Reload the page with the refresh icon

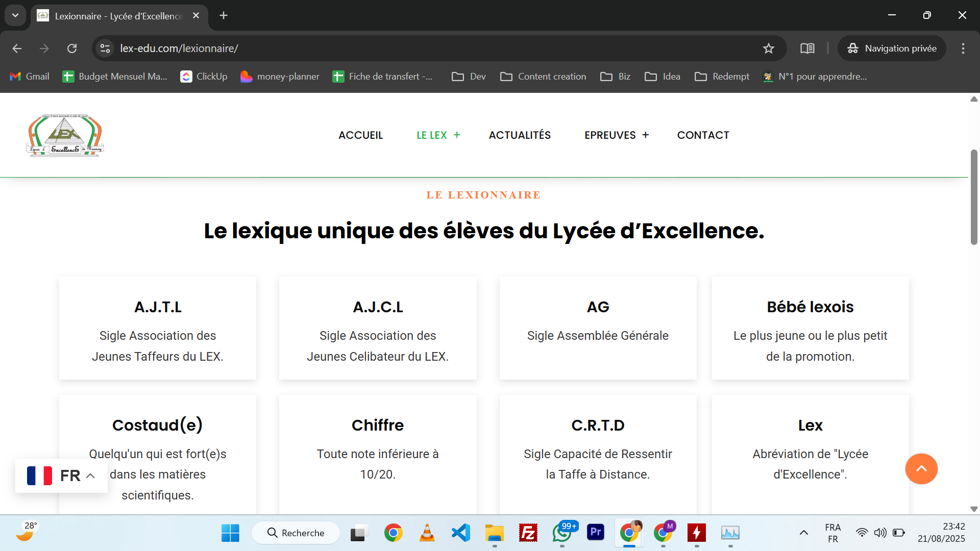point(72,48)
